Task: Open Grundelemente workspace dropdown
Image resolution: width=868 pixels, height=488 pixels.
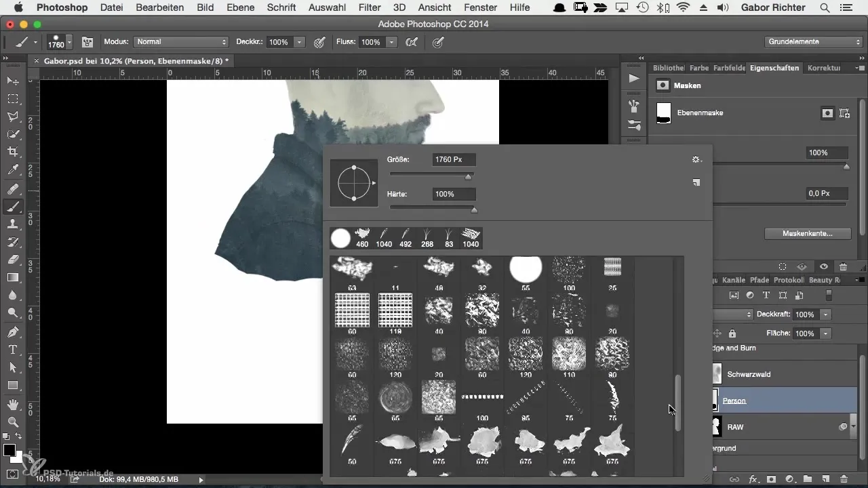Action: point(814,42)
